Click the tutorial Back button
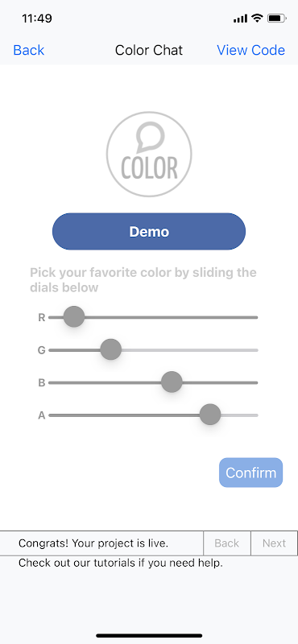Image resolution: width=298 pixels, height=644 pixels. tap(227, 543)
